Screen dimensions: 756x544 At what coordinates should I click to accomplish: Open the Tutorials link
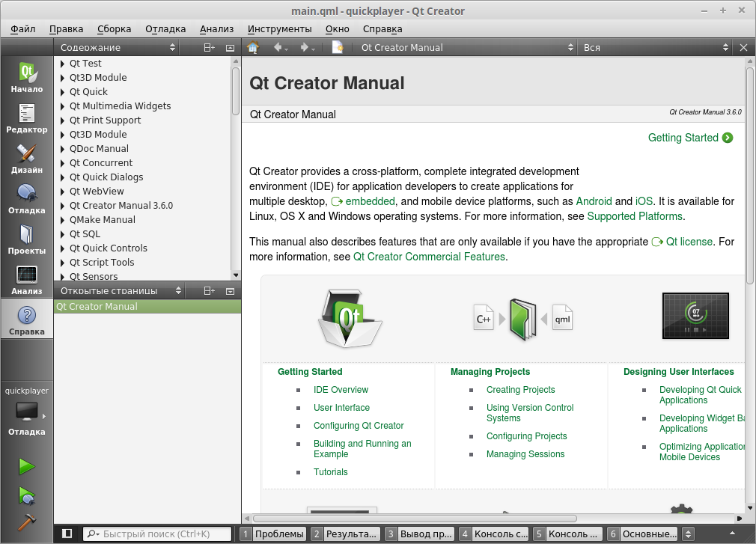tap(330, 472)
